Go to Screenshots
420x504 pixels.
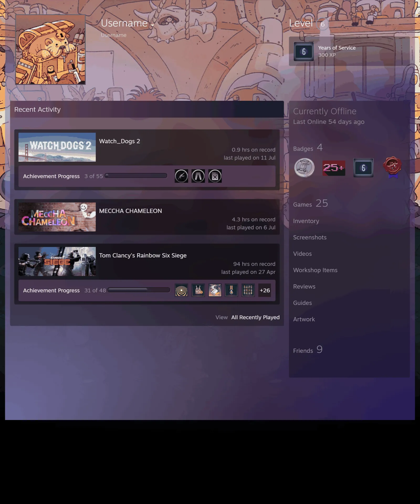[x=310, y=237]
